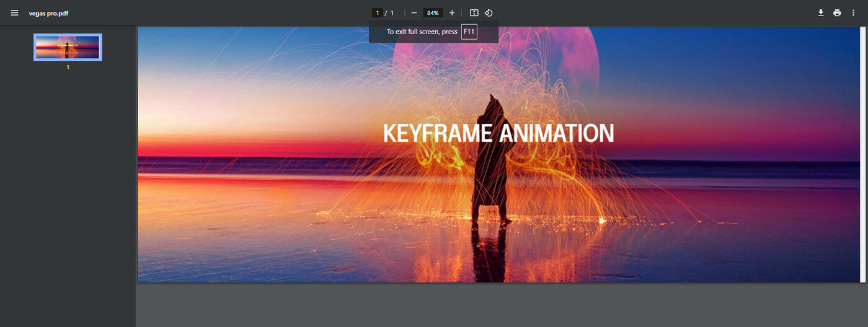This screenshot has height=327, width=868.
Task: Click the zoom in plus button
Action: coord(452,13)
